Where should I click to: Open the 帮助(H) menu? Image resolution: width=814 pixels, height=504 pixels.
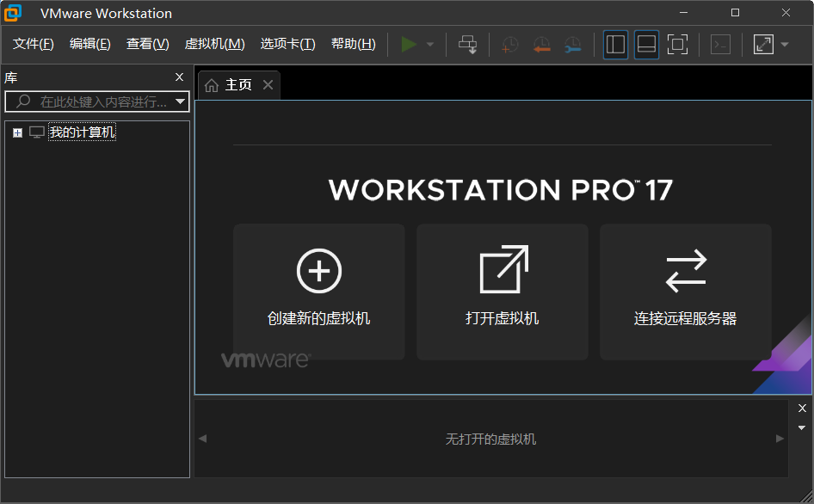tap(353, 44)
